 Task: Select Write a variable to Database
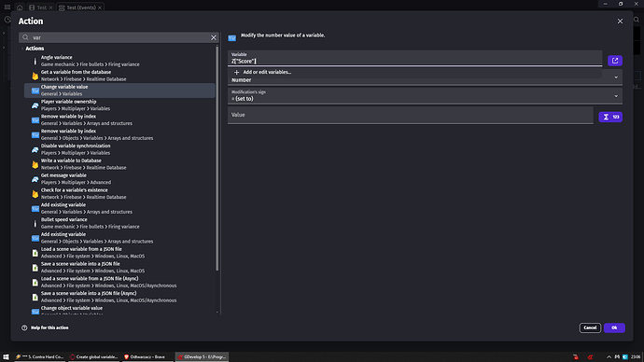[x=119, y=164]
